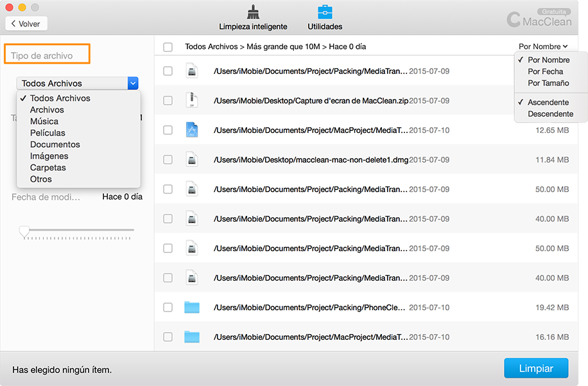Click the folder icon for the 16.16 MB row
This screenshot has height=386, width=588.
point(191,337)
